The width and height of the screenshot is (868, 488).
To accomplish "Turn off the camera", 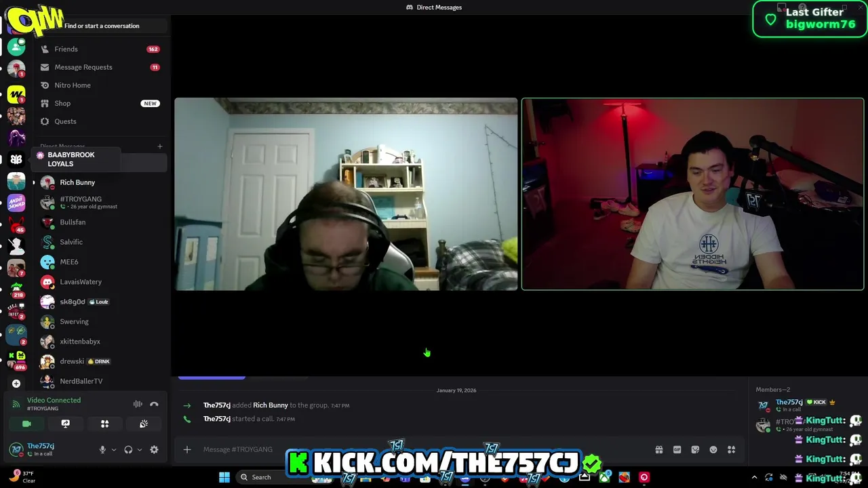I will click(x=26, y=424).
